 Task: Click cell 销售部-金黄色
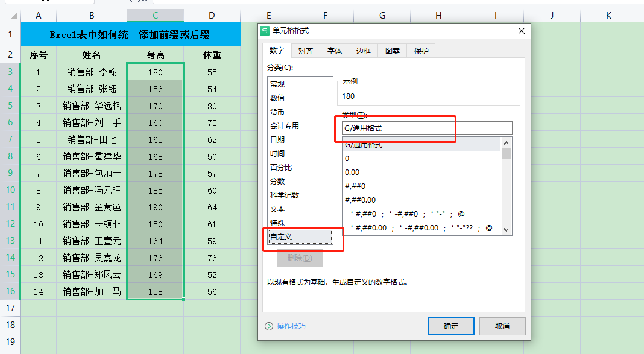[x=92, y=207]
